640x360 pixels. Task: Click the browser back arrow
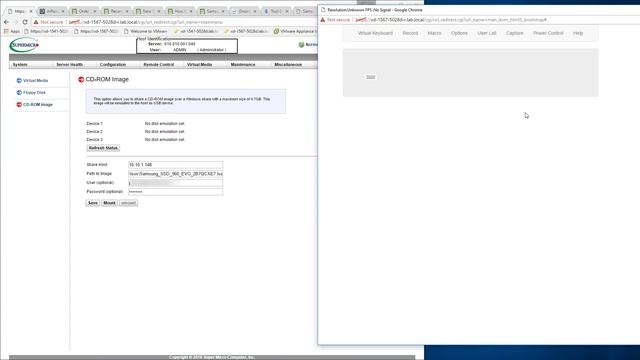[7, 22]
